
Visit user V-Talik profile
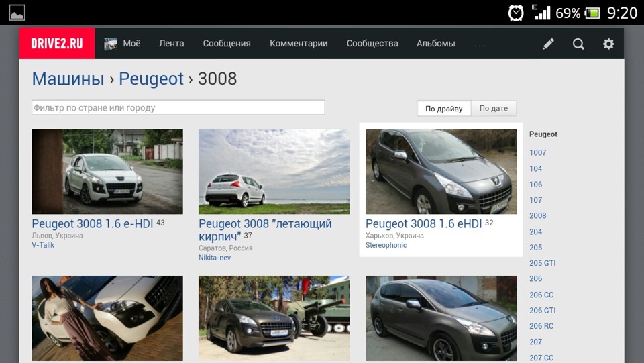pos(43,245)
